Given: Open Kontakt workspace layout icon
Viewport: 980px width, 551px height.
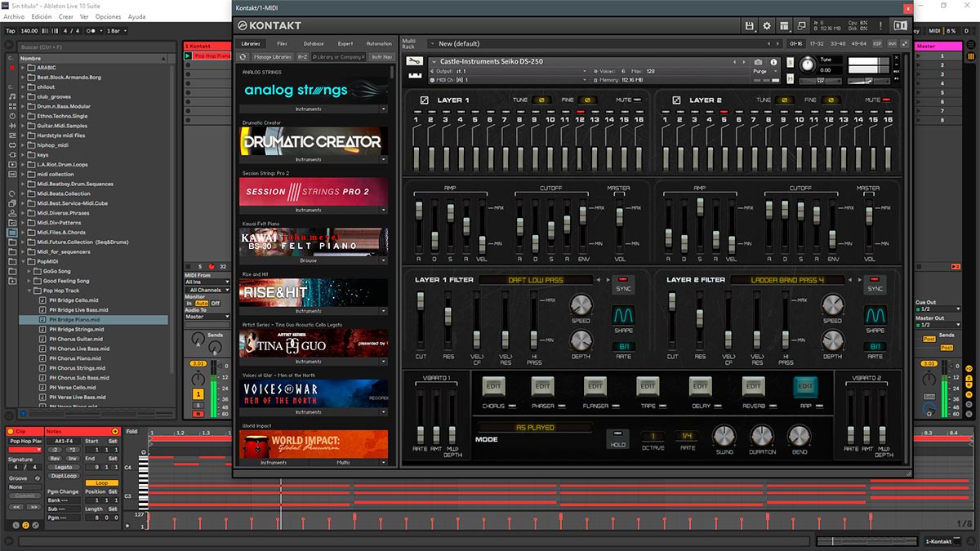Looking at the screenshot, I should point(785,25).
